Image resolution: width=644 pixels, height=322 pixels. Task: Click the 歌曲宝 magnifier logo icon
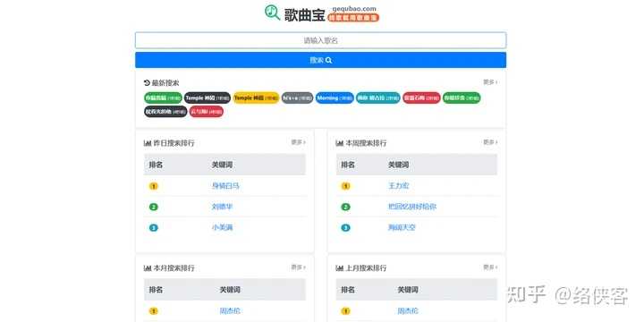pos(272,13)
